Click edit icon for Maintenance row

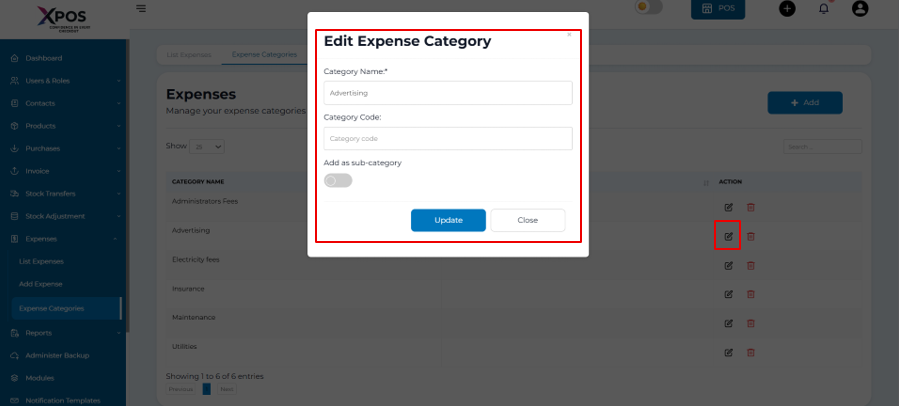(728, 323)
